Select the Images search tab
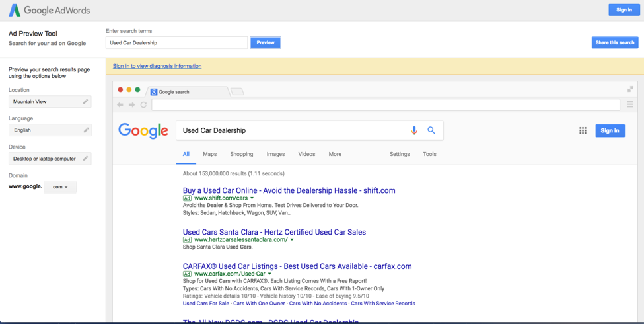The image size is (644, 324). pyautogui.click(x=275, y=154)
